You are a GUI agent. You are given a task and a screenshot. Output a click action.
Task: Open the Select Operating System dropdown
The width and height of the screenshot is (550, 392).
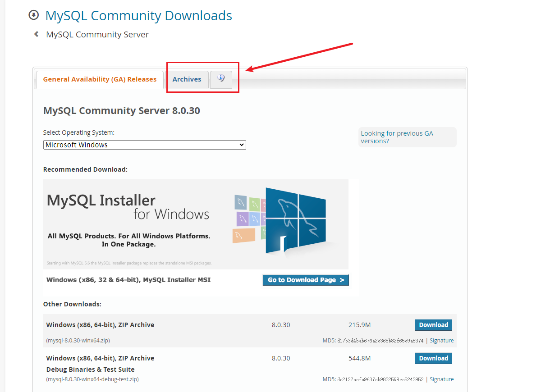click(x=144, y=145)
